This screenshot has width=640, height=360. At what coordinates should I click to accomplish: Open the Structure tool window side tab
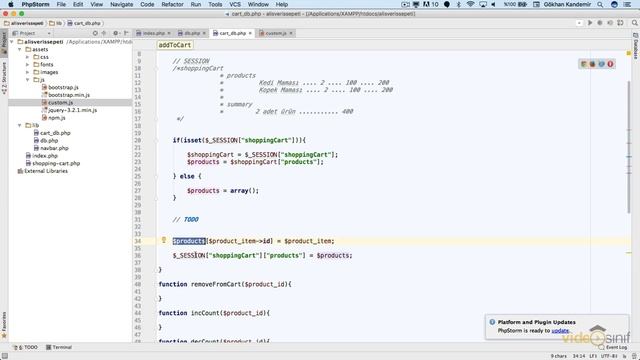point(4,78)
